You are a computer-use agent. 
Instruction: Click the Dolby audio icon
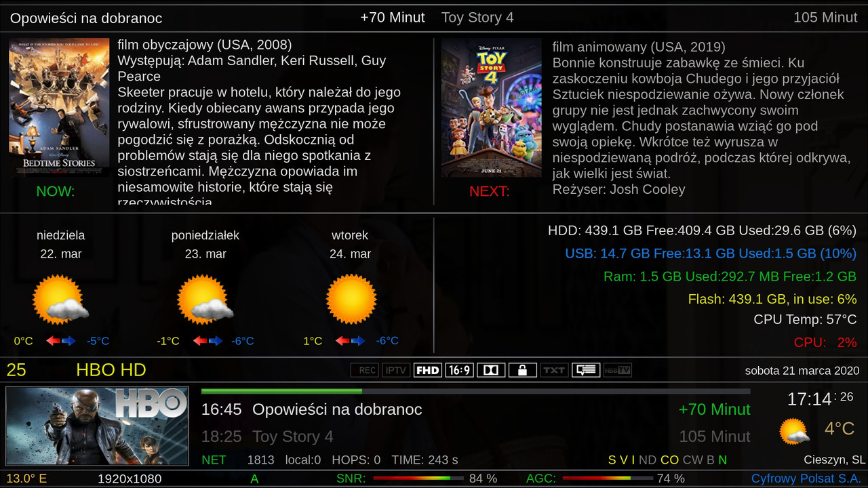[x=491, y=370]
